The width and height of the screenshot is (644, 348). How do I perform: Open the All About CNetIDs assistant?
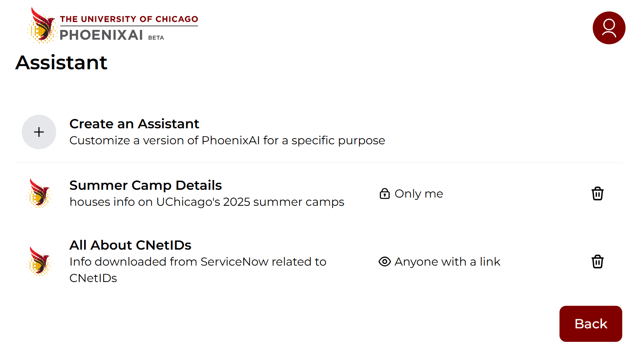click(130, 245)
